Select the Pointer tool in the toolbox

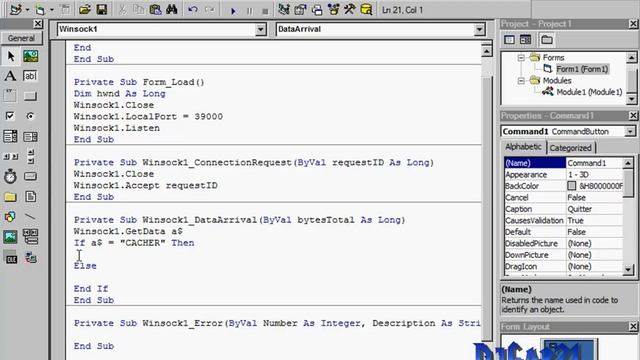pos(11,56)
